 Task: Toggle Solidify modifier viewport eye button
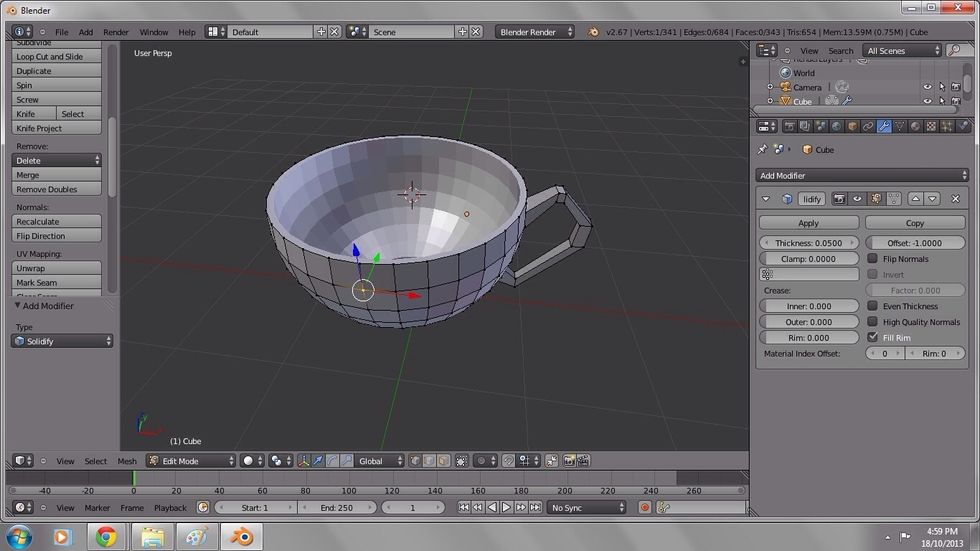pos(858,199)
